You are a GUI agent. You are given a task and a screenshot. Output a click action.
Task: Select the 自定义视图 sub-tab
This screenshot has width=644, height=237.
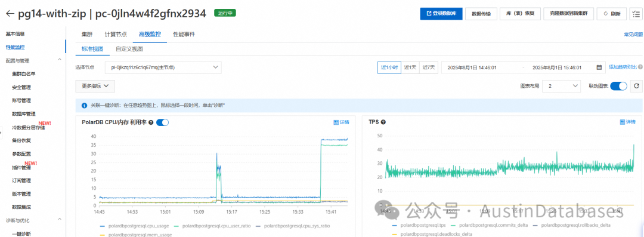(129, 49)
